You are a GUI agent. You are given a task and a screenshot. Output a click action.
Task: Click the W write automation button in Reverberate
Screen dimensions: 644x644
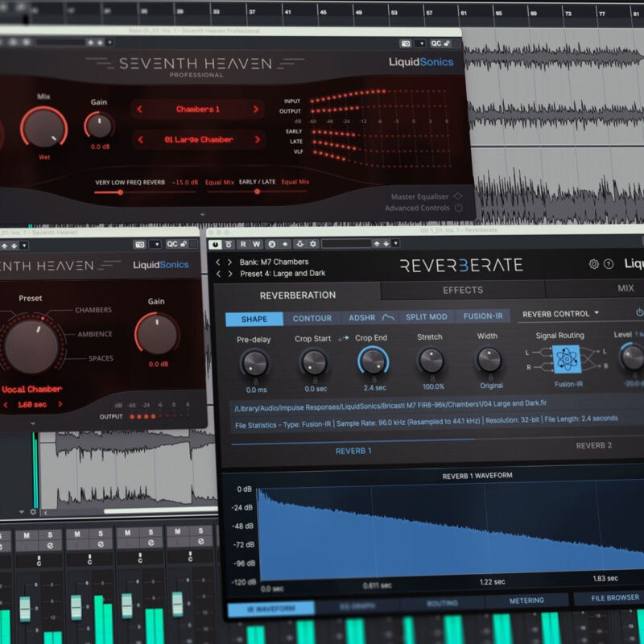click(256, 245)
